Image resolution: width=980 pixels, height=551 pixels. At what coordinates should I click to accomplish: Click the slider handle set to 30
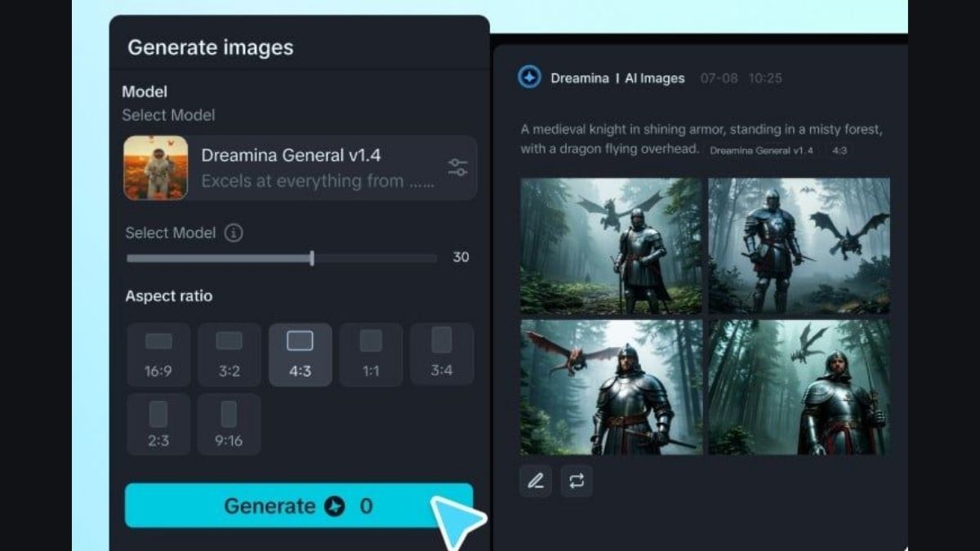312,259
